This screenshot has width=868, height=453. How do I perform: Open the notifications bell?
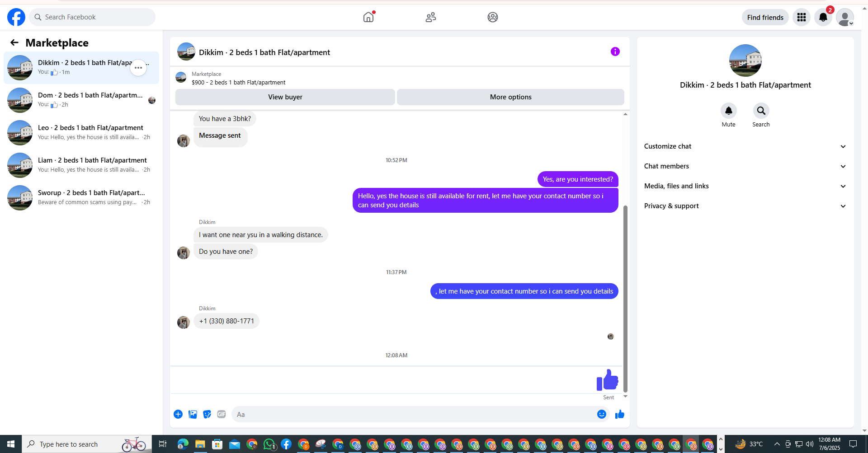point(823,17)
